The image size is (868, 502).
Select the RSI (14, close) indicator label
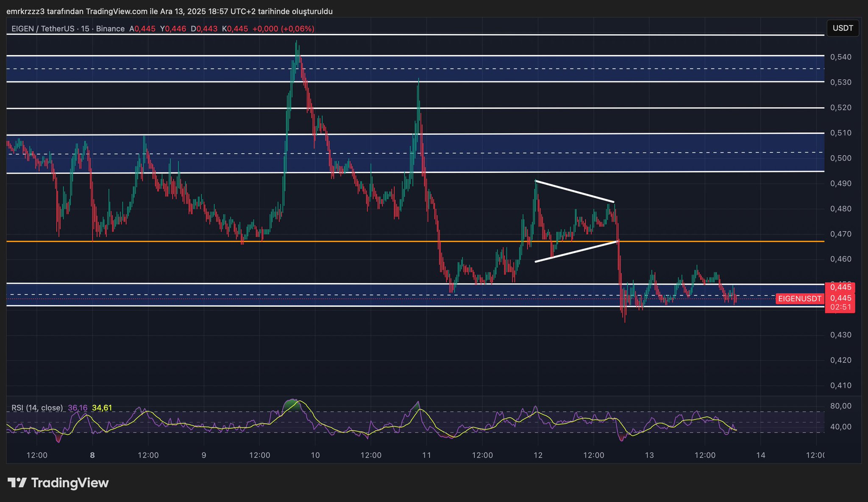point(37,408)
